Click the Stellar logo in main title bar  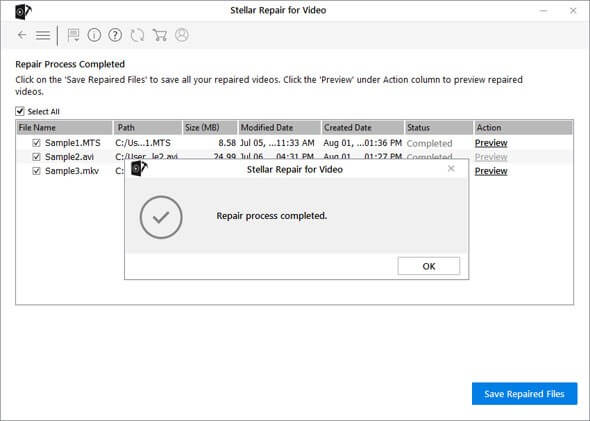(23, 12)
